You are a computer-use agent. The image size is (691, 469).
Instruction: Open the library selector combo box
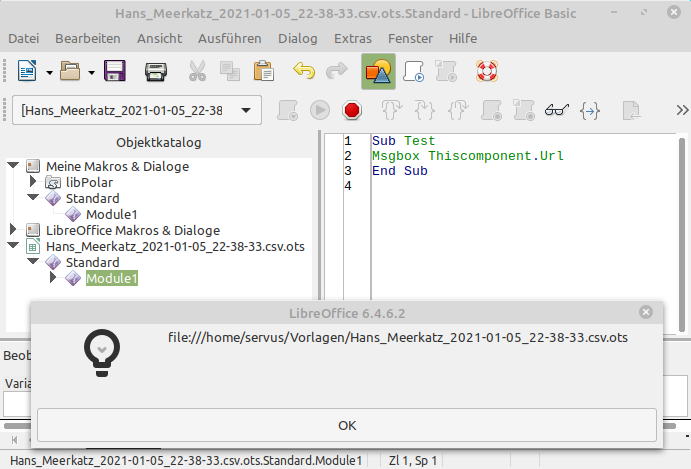137,110
